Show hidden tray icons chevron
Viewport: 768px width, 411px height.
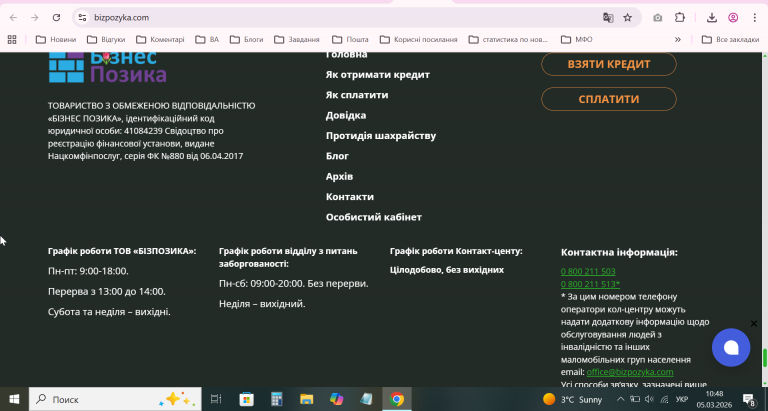coord(620,399)
